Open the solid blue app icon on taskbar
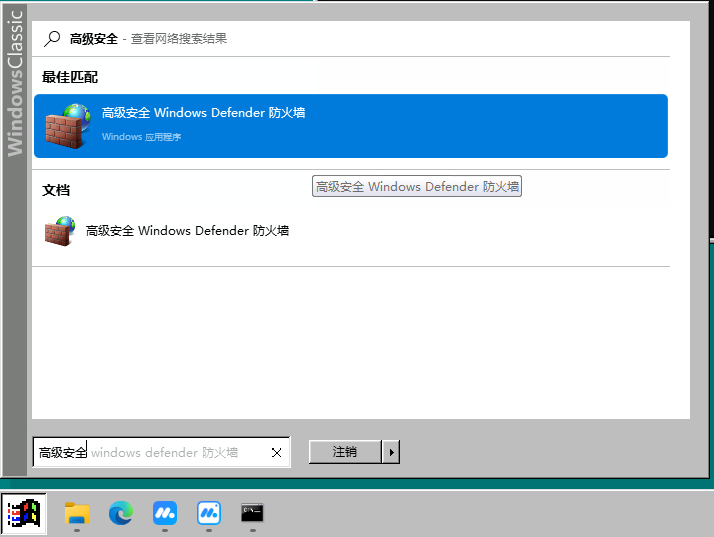Image resolution: width=714 pixels, height=537 pixels. (x=165, y=513)
